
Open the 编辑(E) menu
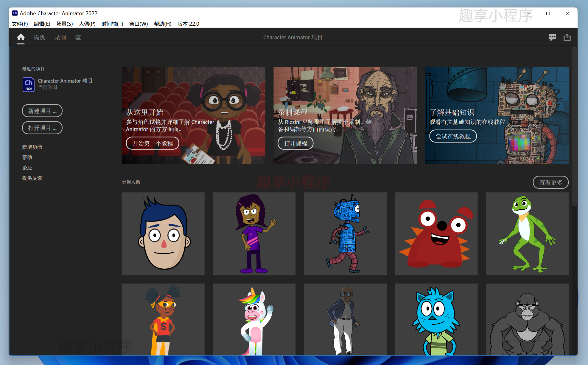click(x=42, y=24)
